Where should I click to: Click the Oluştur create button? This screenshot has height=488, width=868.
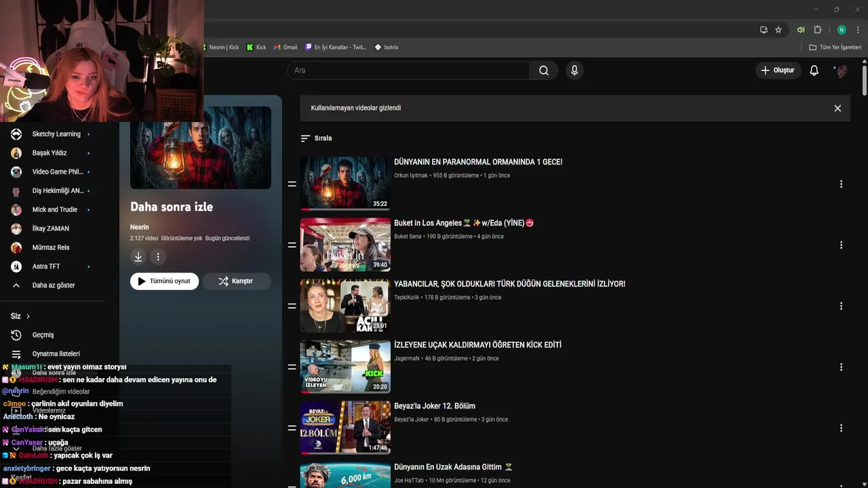(x=777, y=70)
